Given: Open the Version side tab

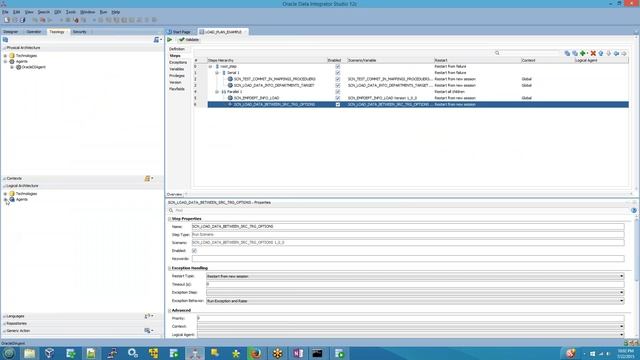Looking at the screenshot, I should (x=175, y=82).
